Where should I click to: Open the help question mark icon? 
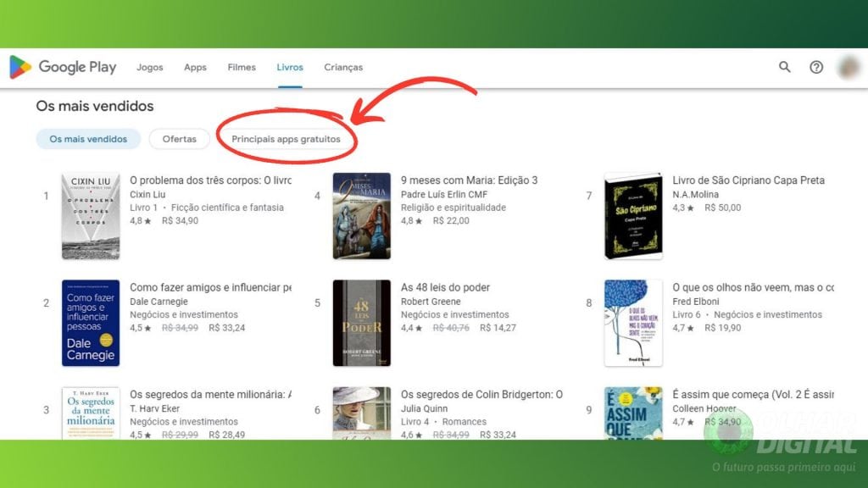[816, 67]
